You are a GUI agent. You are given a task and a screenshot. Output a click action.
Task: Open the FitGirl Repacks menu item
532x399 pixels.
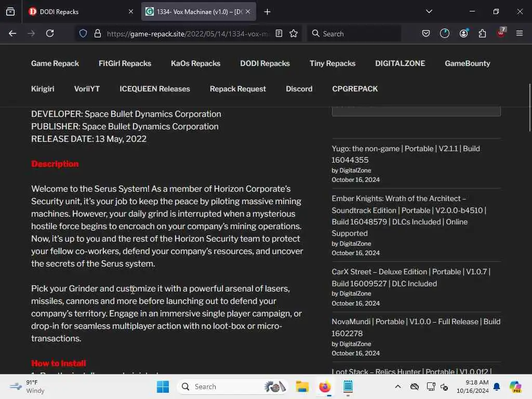tap(125, 63)
